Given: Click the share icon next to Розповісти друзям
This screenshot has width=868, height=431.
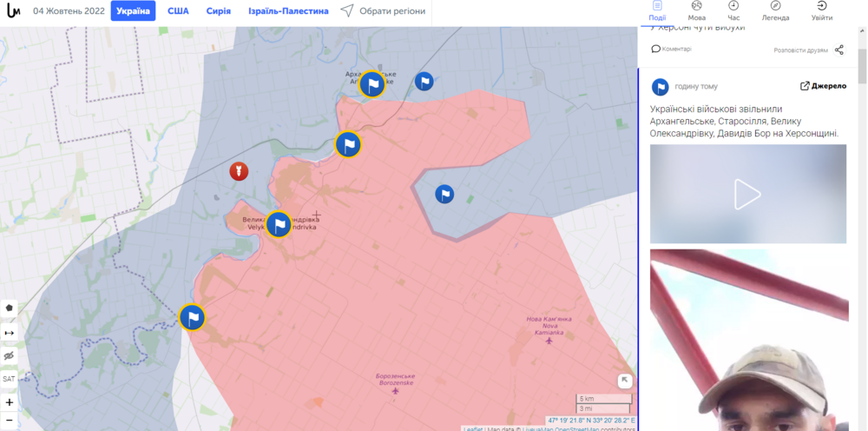Looking at the screenshot, I should (839, 50).
